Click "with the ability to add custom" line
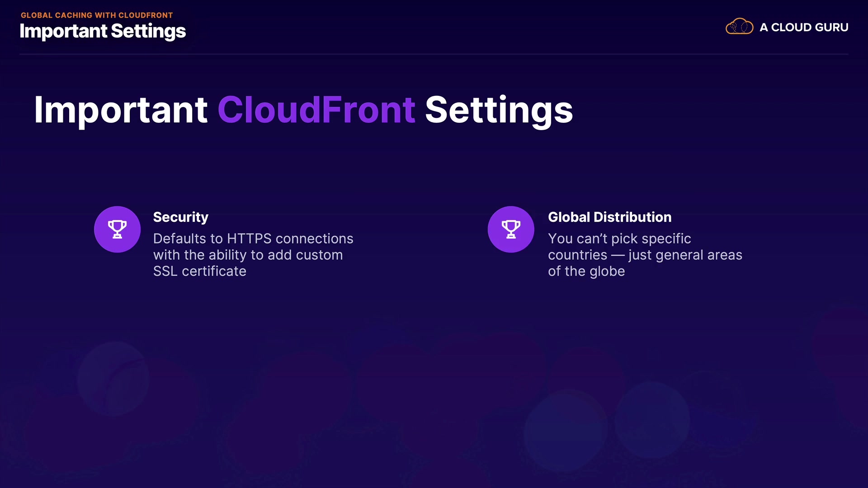The image size is (868, 488). point(248,255)
